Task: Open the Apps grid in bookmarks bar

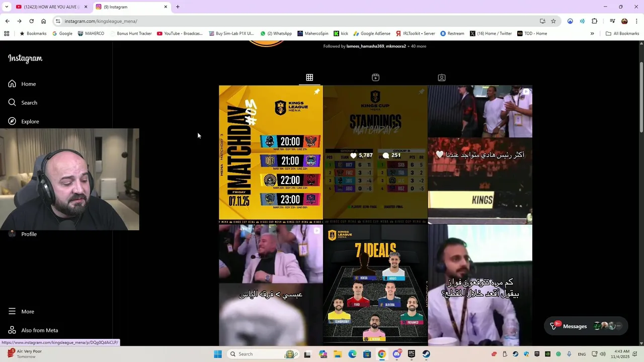Action: (x=7, y=34)
